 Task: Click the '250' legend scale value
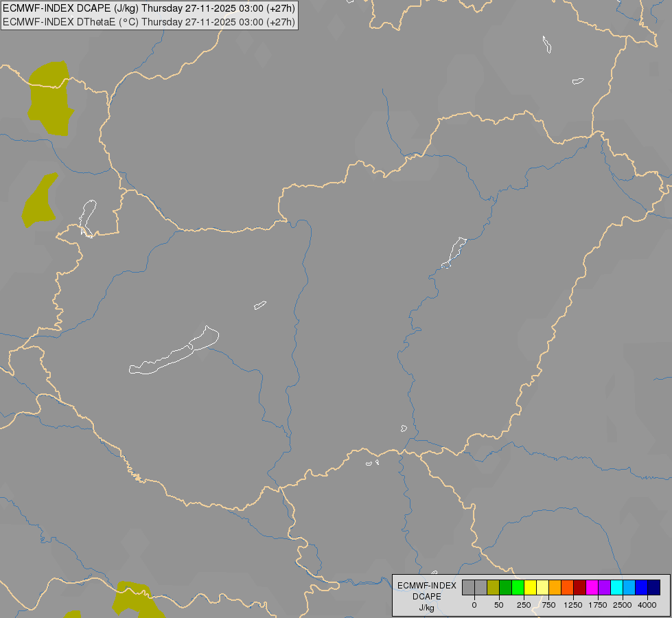point(524,605)
